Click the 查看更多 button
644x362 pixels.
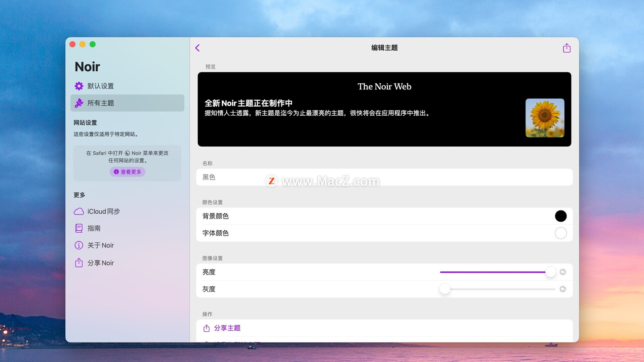pyautogui.click(x=127, y=172)
